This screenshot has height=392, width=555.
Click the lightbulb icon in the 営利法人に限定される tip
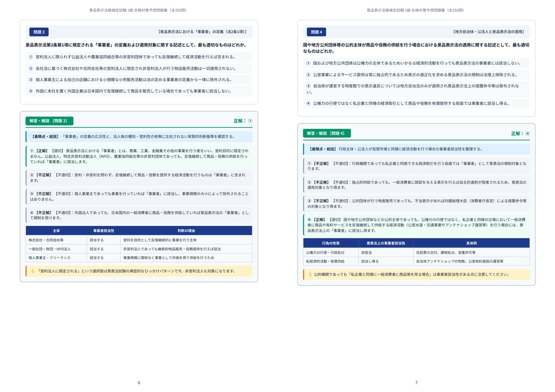(x=33, y=271)
